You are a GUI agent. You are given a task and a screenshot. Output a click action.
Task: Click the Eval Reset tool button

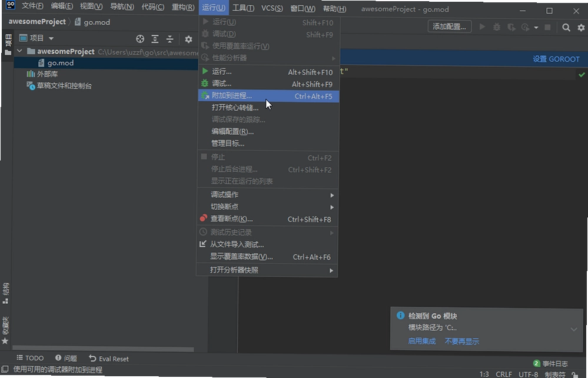[x=109, y=359]
